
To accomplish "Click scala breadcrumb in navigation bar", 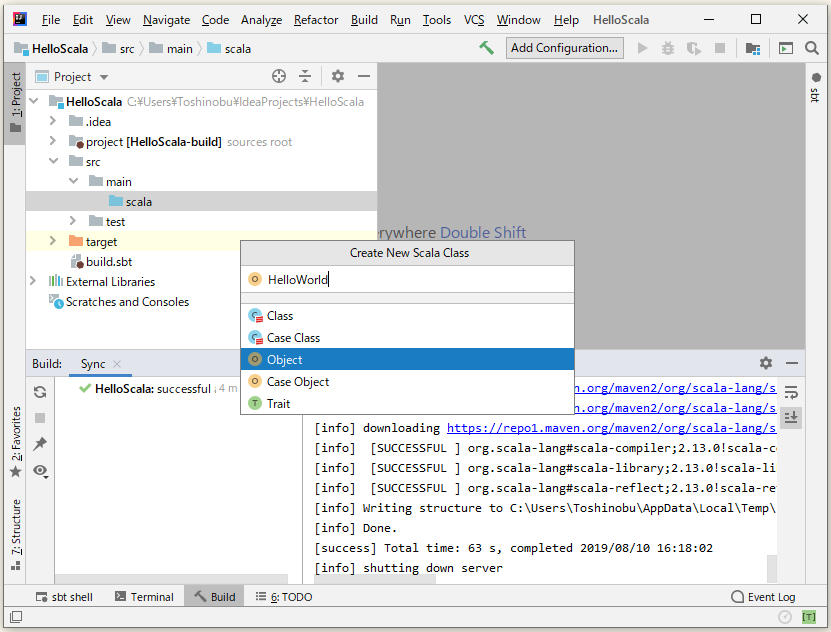I will click(229, 49).
